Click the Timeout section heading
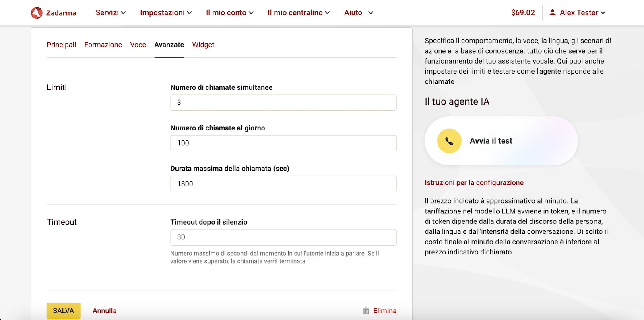The height and width of the screenshot is (320, 644). click(62, 222)
